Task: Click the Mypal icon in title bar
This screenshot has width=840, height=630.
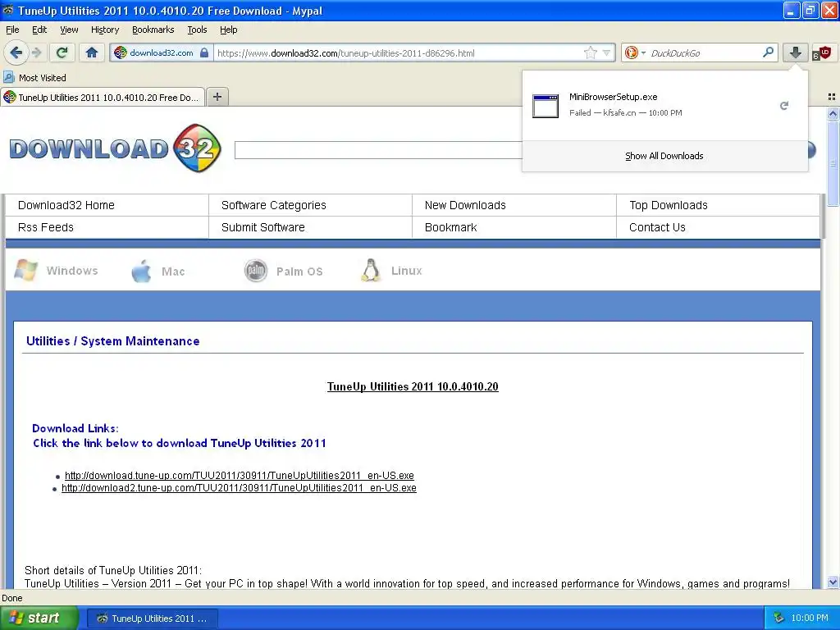Action: (8, 10)
